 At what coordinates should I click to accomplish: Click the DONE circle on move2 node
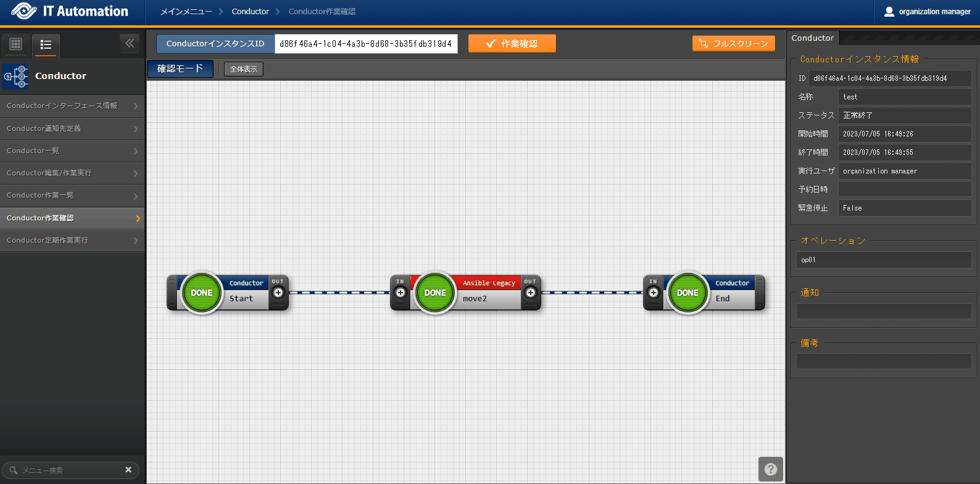point(435,293)
